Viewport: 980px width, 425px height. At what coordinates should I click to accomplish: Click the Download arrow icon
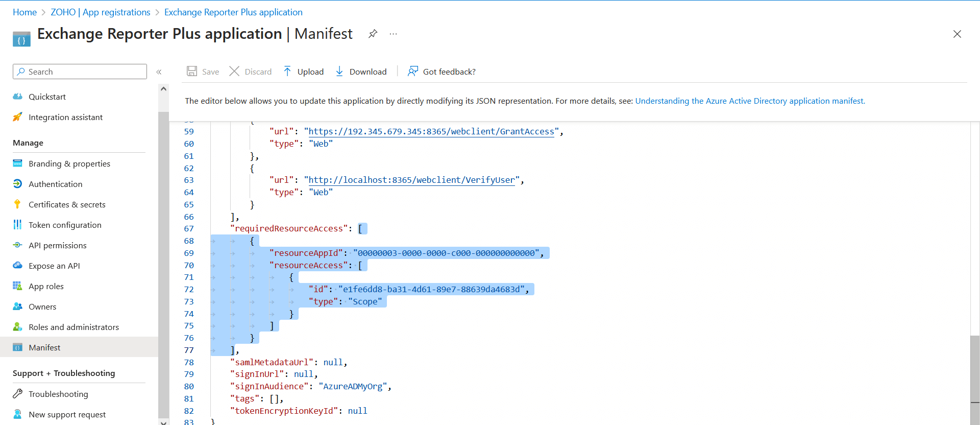(x=339, y=72)
